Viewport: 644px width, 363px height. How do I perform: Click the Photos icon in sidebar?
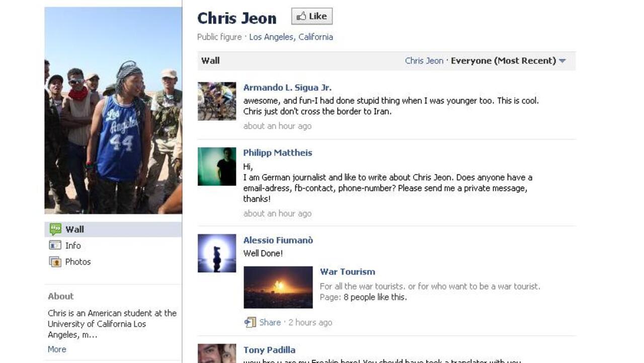point(55,261)
